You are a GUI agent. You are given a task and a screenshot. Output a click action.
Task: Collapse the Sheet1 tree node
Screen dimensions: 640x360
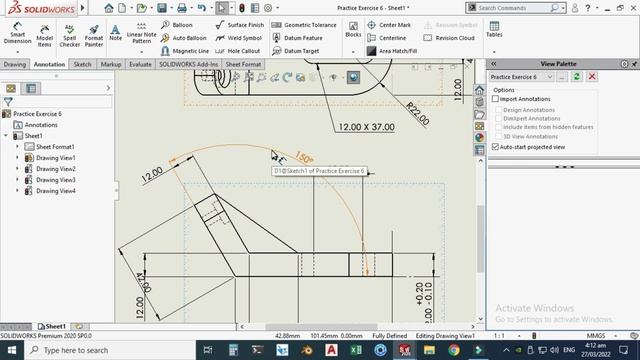click(x=6, y=136)
